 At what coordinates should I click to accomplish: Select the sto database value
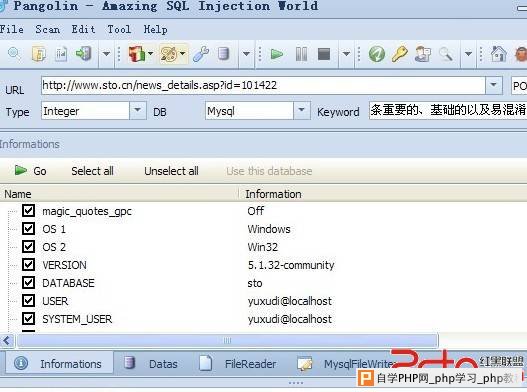point(255,283)
